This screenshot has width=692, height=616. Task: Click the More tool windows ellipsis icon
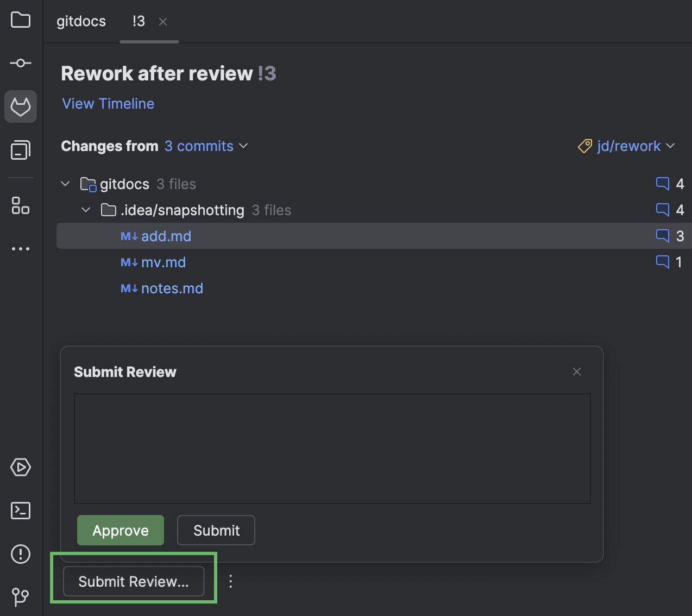click(x=20, y=248)
